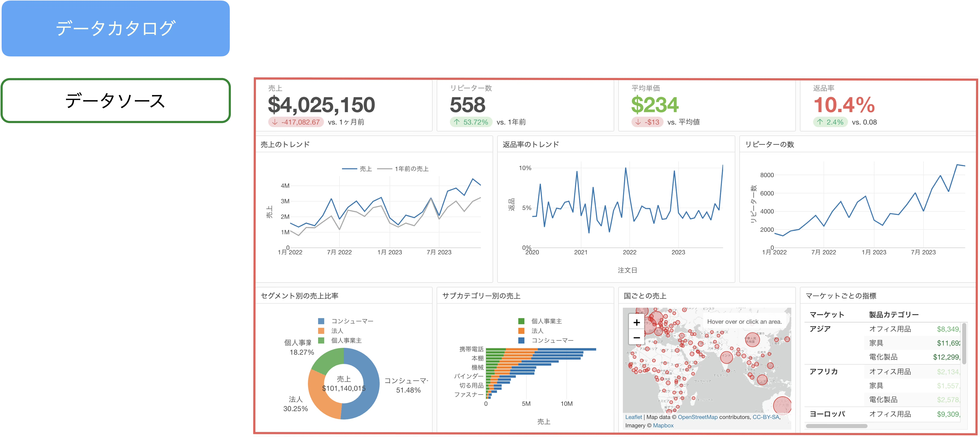
Task: Zoom in on the map with plus button
Action: 636,323
